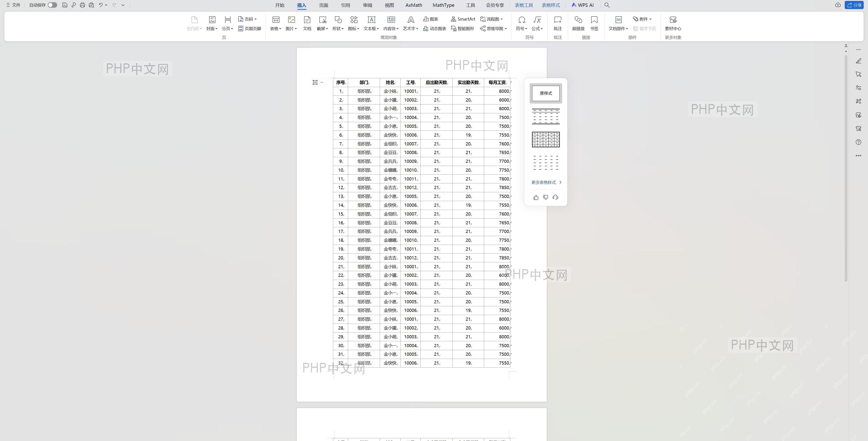
Task: Insert a 动态图表 dynamic chart
Action: 435,29
